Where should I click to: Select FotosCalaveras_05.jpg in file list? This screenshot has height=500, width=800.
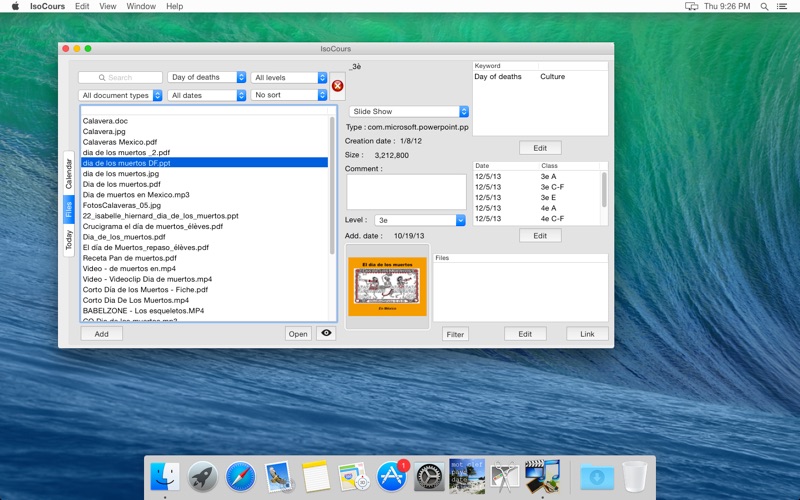coord(205,205)
